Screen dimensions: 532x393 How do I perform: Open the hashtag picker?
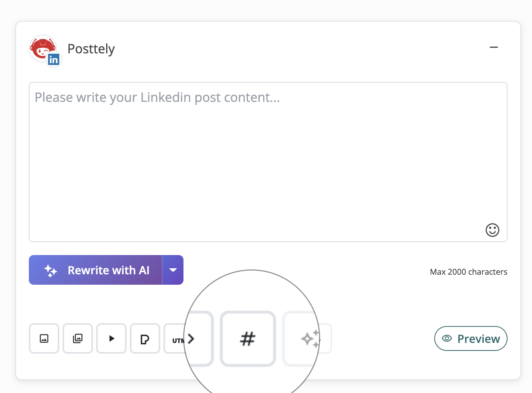(248, 339)
